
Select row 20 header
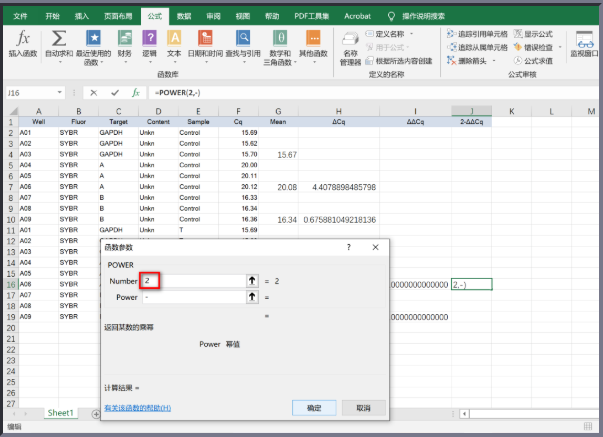click(x=11, y=328)
